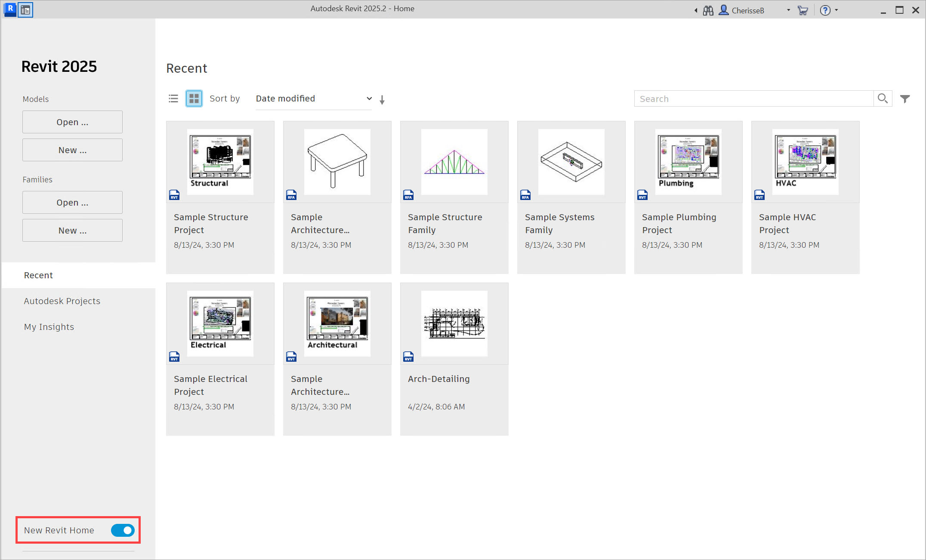Switch to the Autodesk Projects tab
Viewport: 926px width, 560px height.
click(x=62, y=301)
